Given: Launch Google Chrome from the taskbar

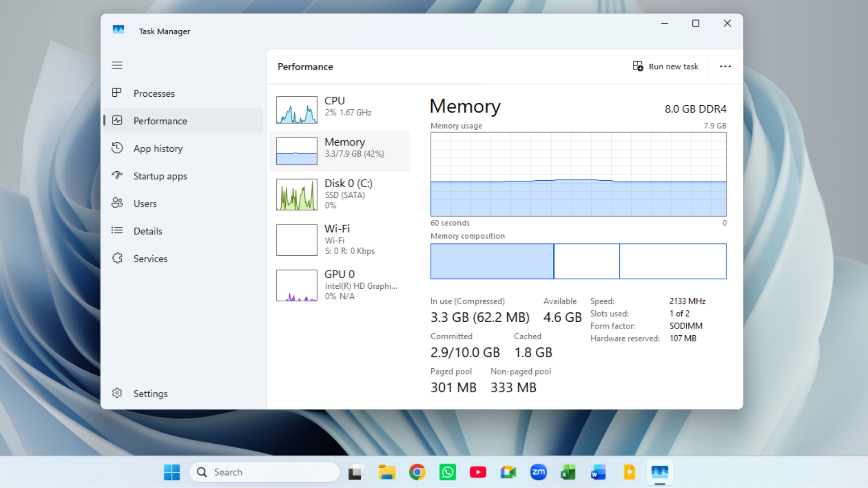Looking at the screenshot, I should click(x=417, y=472).
